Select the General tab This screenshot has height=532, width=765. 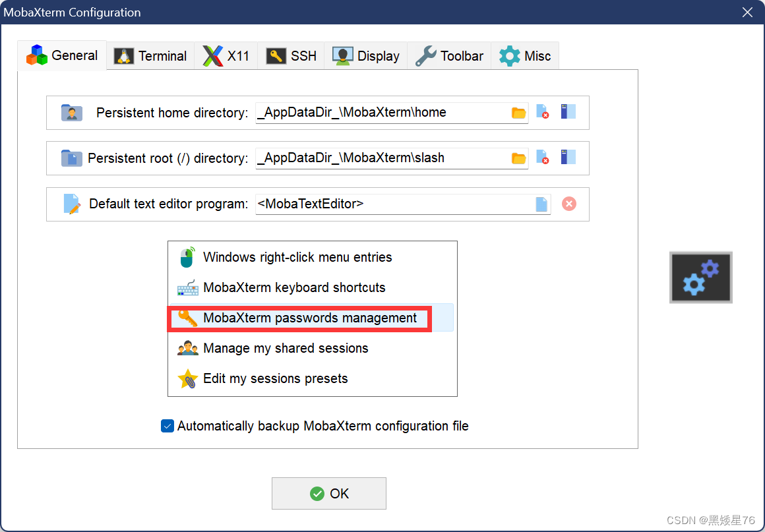62,55
